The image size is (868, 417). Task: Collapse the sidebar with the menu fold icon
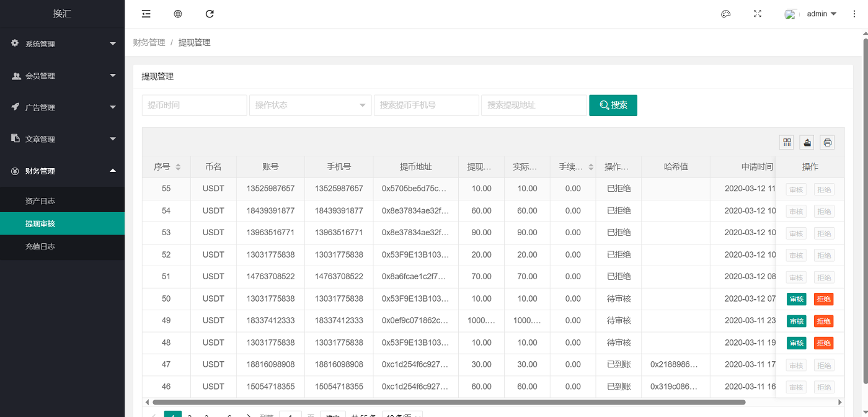click(146, 14)
